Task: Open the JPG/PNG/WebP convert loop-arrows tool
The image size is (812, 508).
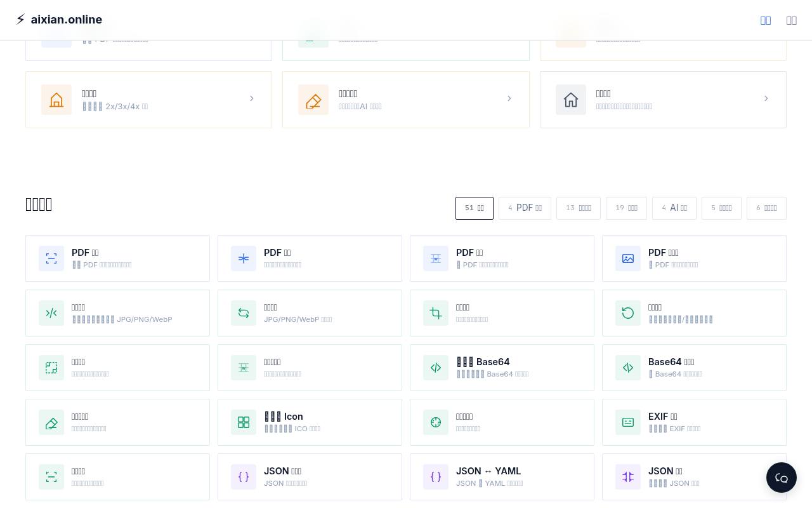Action: pyautogui.click(x=310, y=313)
